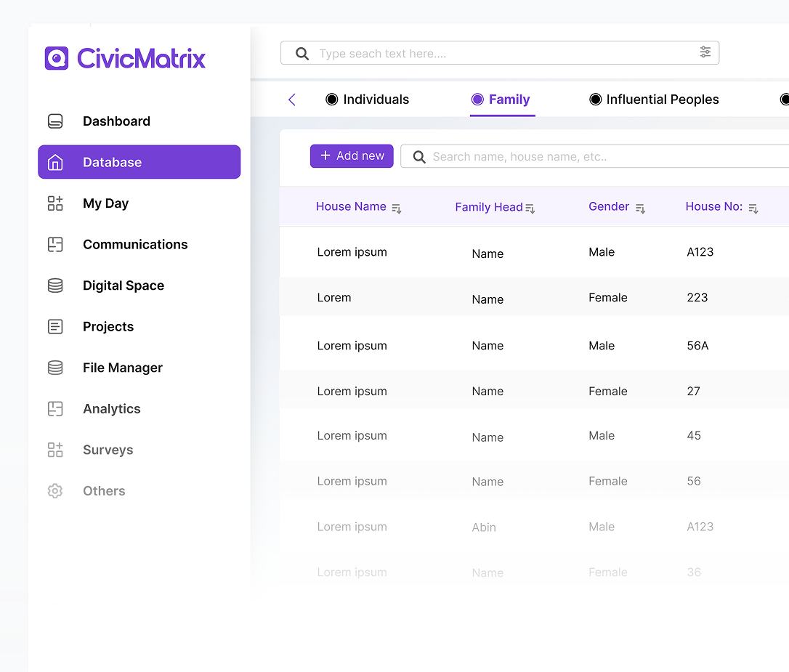
Task: Click the CivicMatrix logo
Action: click(124, 57)
